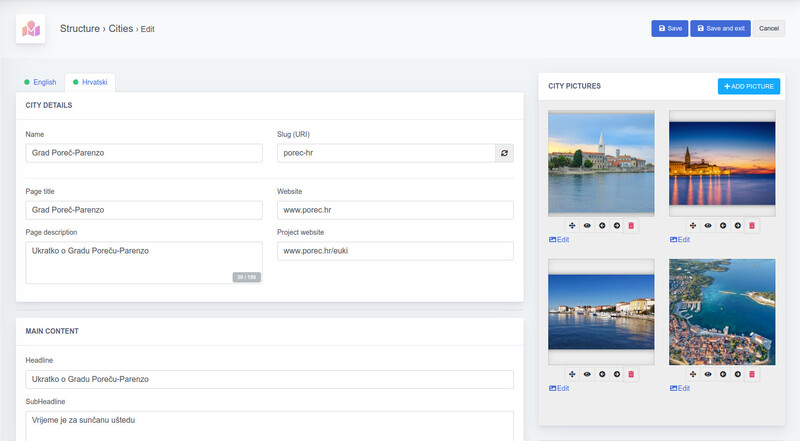
Task: Click the move handle under the daytime church picture
Action: click(x=572, y=226)
